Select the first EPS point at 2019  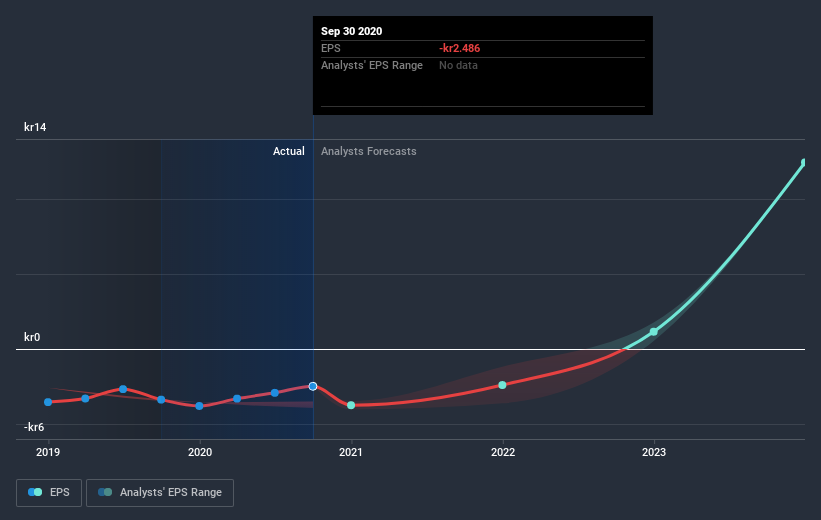tap(48, 402)
